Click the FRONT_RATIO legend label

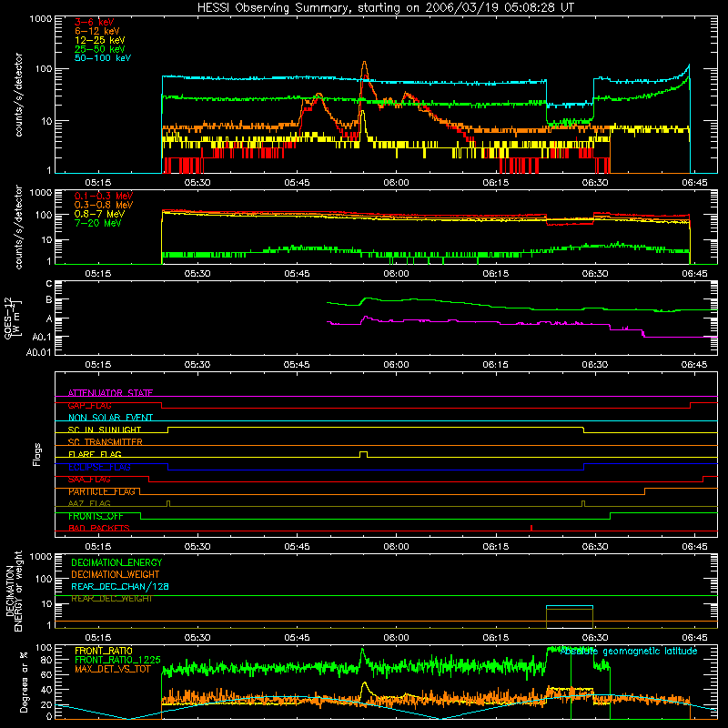(x=104, y=651)
